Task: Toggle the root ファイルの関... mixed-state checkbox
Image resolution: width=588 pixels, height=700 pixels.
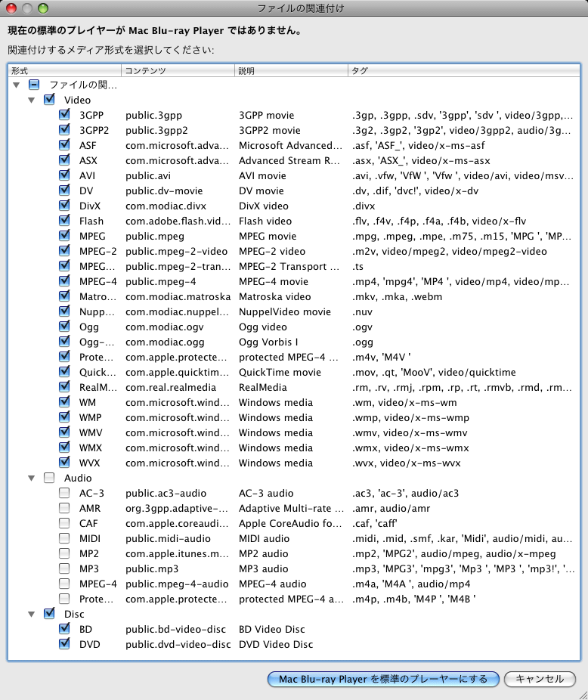Action: tap(34, 85)
